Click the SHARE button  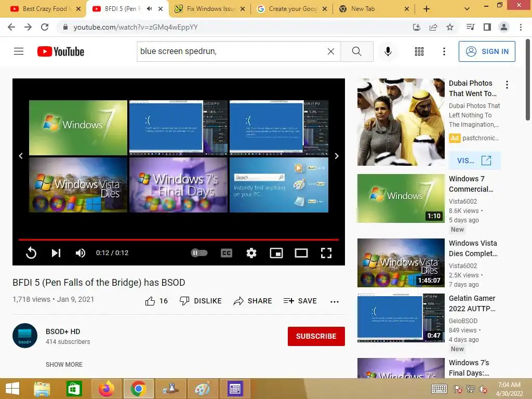[x=253, y=301]
